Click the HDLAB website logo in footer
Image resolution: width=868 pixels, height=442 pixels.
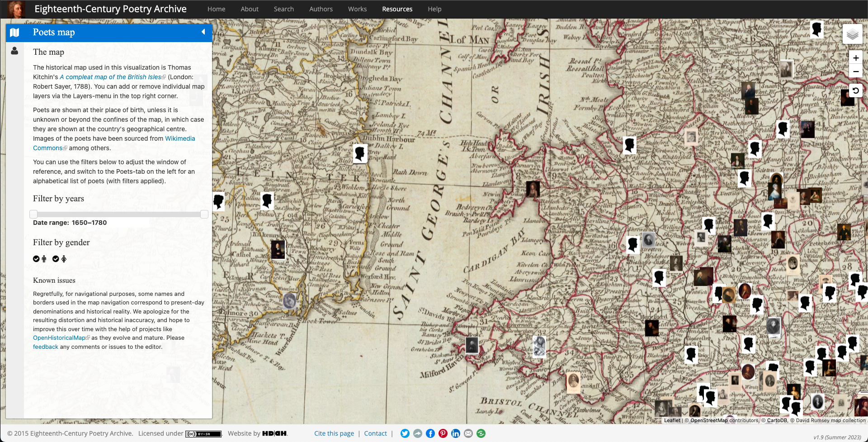(274, 433)
